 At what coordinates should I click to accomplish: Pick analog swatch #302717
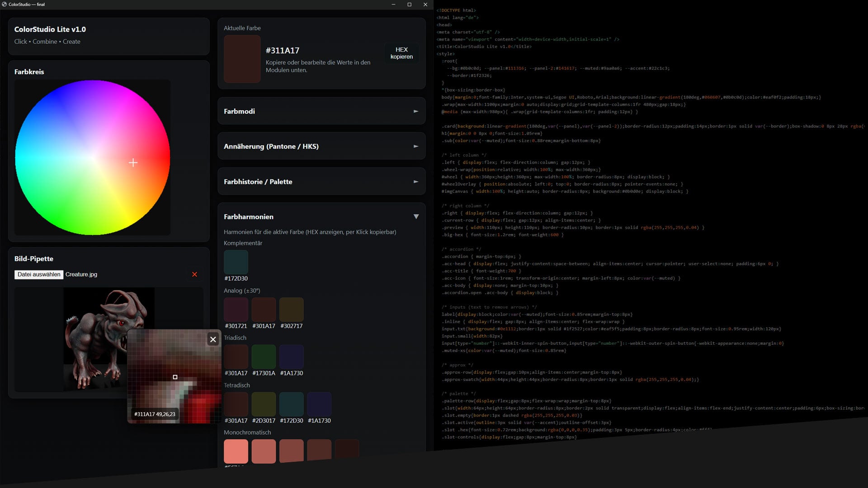click(x=292, y=310)
